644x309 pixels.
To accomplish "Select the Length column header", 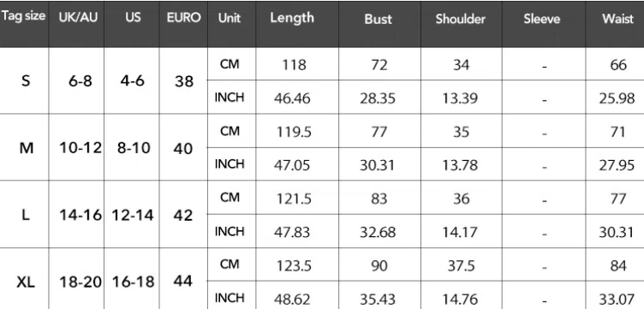I will pos(292,18).
